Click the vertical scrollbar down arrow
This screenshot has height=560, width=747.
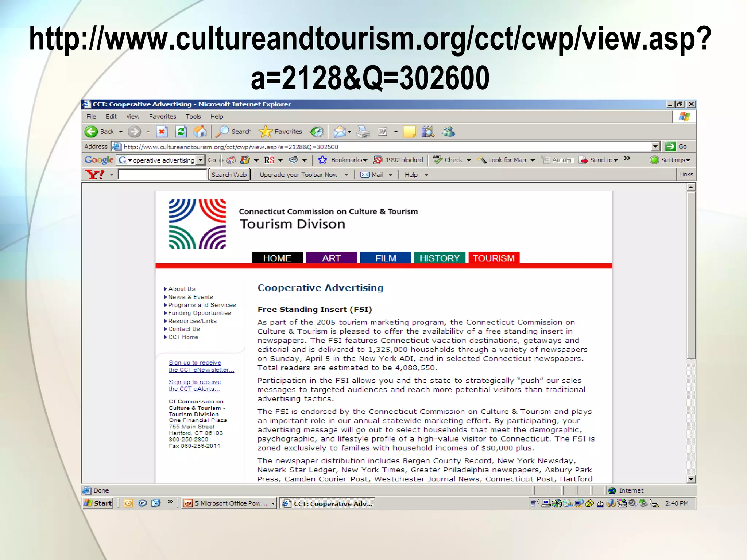coord(691,479)
